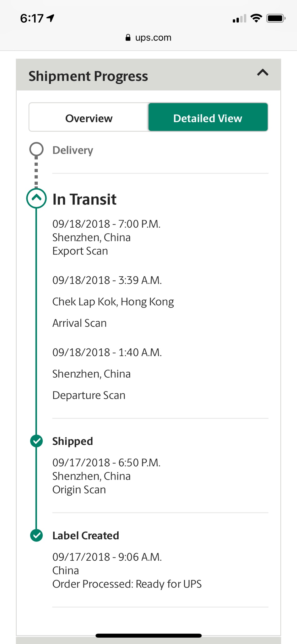Image resolution: width=297 pixels, height=644 pixels.
Task: Tap the 6:17 clock in status bar
Action: pyautogui.click(x=32, y=18)
